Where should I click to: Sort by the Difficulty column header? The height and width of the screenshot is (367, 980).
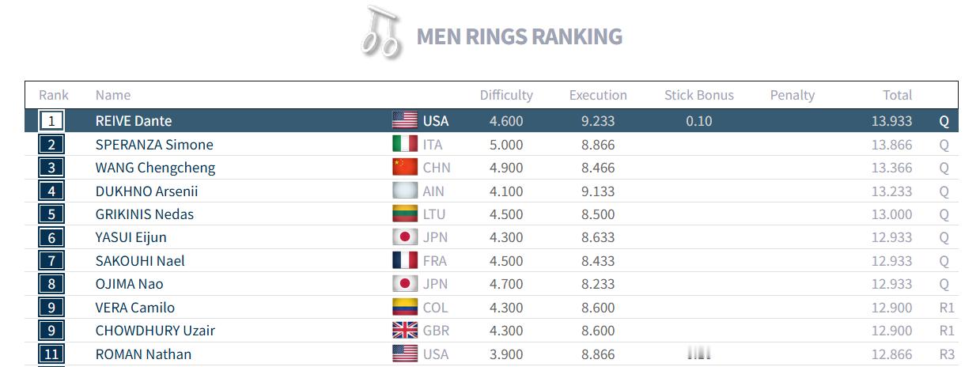506,95
